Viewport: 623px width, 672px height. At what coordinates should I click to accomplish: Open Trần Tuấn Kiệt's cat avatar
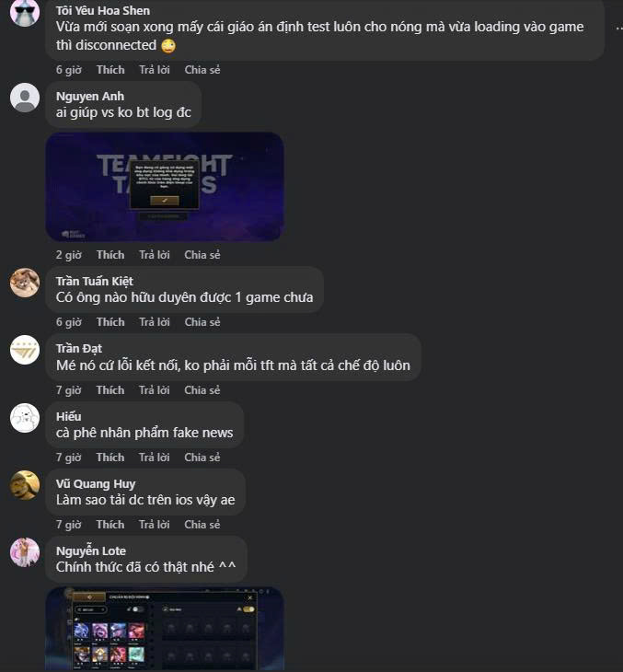pyautogui.click(x=25, y=283)
